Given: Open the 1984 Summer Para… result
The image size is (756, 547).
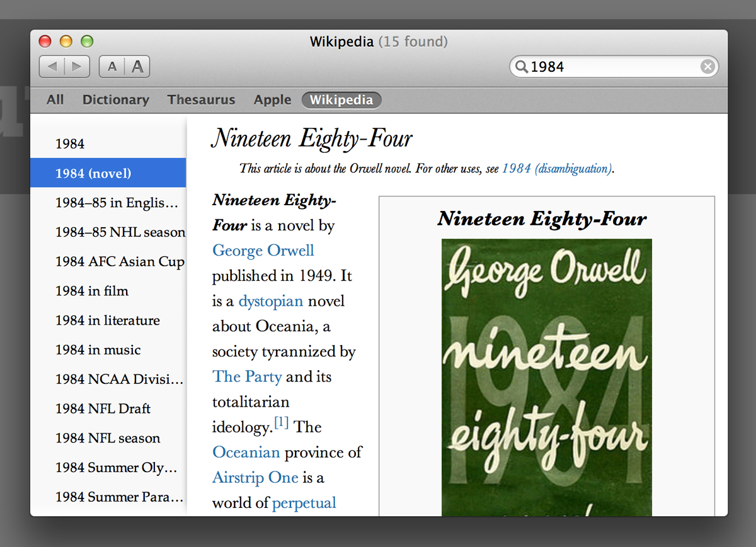Looking at the screenshot, I should click(108, 497).
